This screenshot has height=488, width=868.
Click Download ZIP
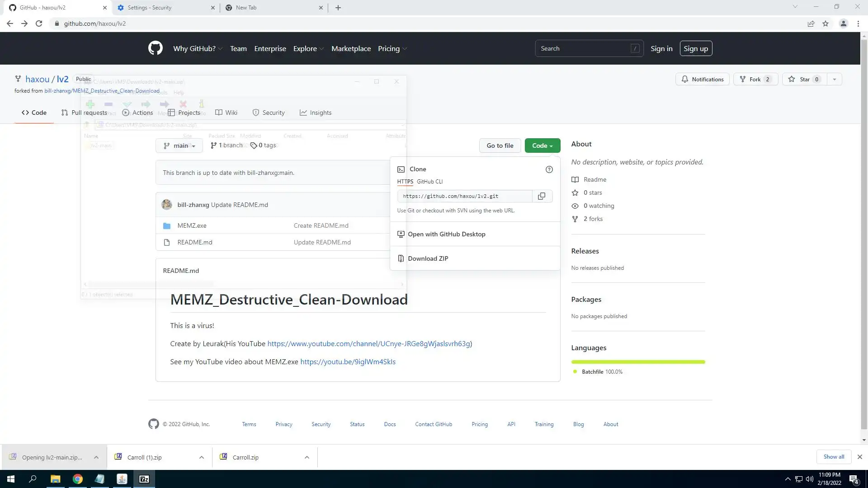428,258
